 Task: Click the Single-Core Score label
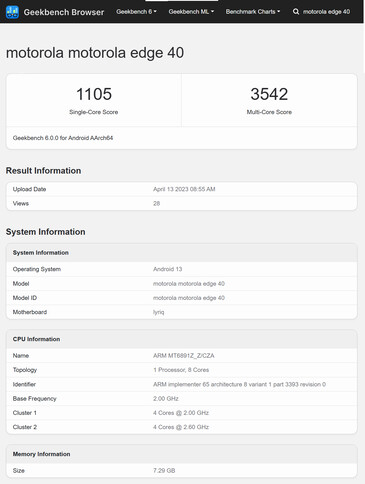(94, 112)
